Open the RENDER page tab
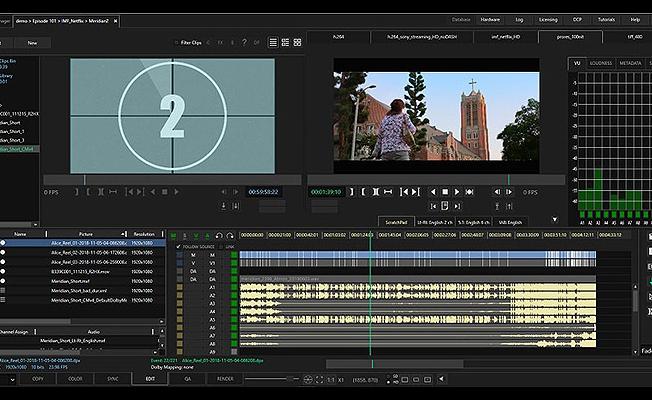Viewport: 652px width, 400px height. (x=225, y=379)
